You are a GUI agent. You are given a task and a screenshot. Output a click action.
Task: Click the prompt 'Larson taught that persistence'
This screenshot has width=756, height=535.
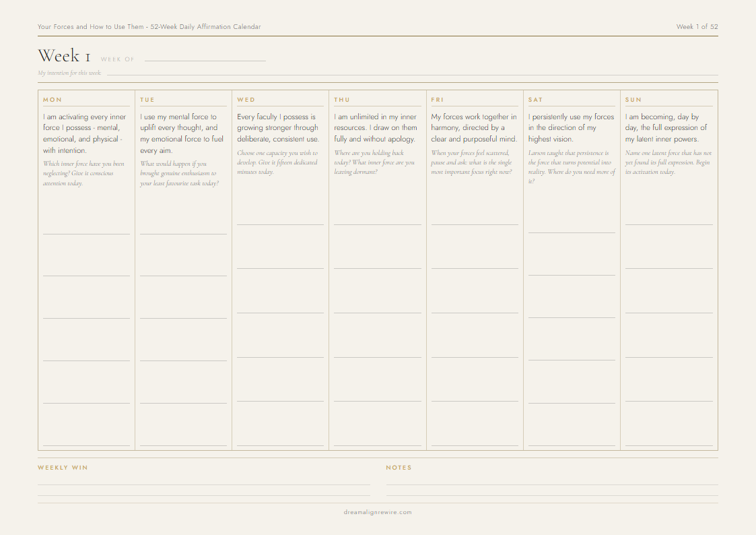(x=572, y=167)
